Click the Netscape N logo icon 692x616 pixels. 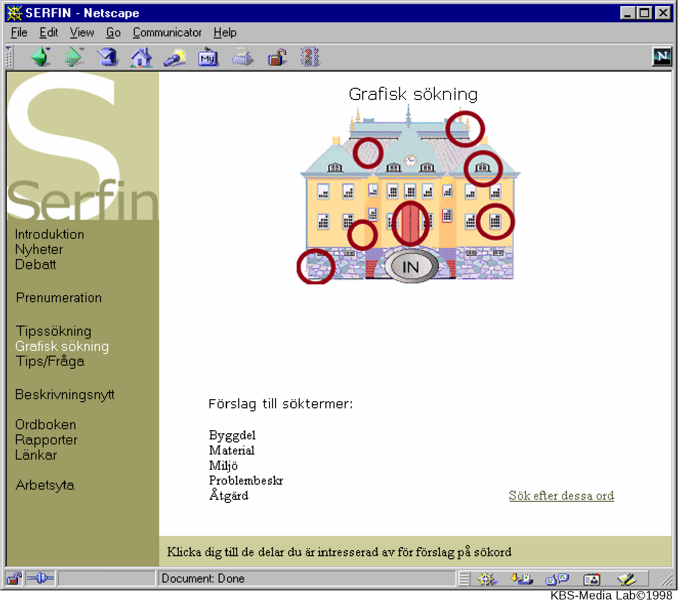click(663, 57)
